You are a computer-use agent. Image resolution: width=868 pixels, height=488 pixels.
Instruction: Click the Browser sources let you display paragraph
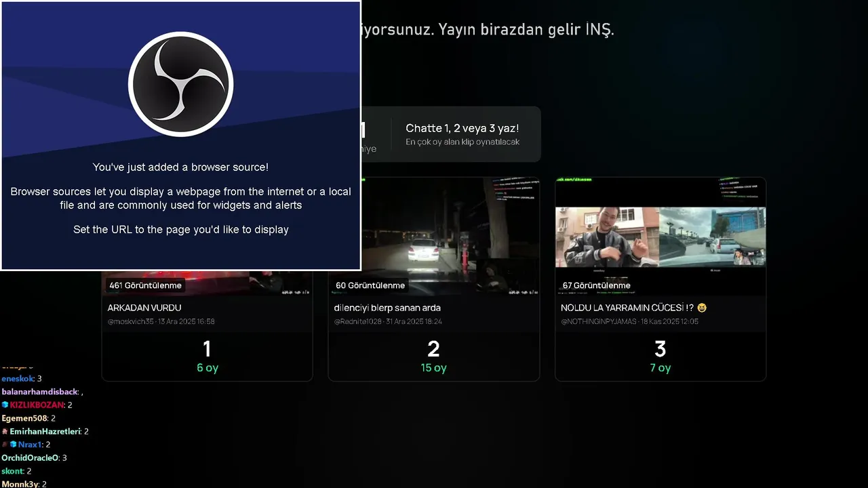click(181, 198)
